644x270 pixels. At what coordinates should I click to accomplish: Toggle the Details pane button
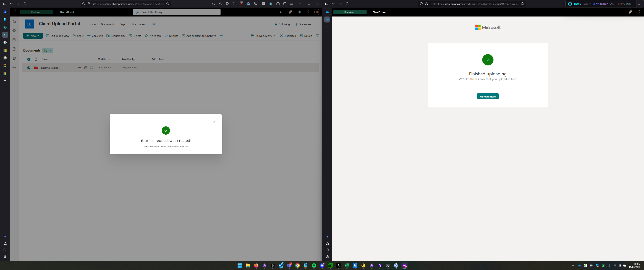[x=306, y=36]
